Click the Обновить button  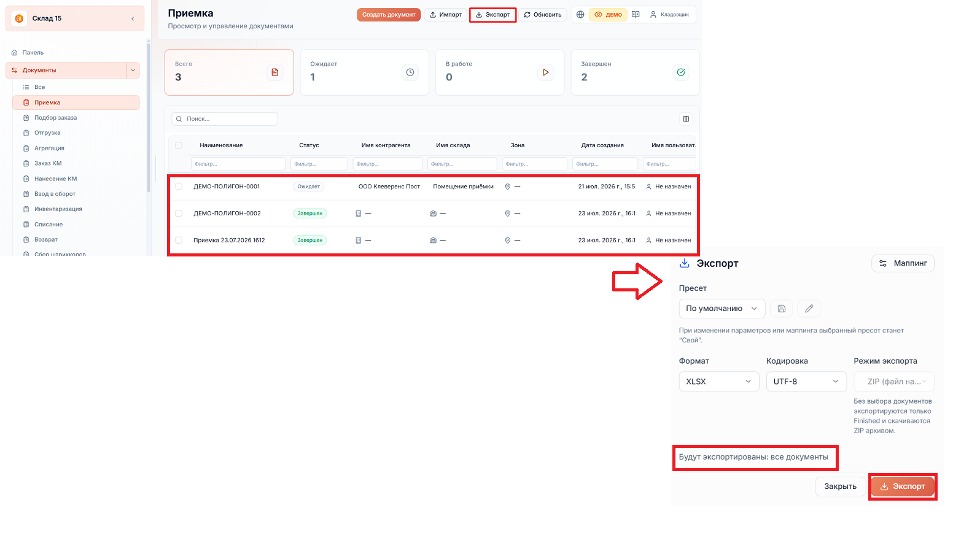[543, 15]
